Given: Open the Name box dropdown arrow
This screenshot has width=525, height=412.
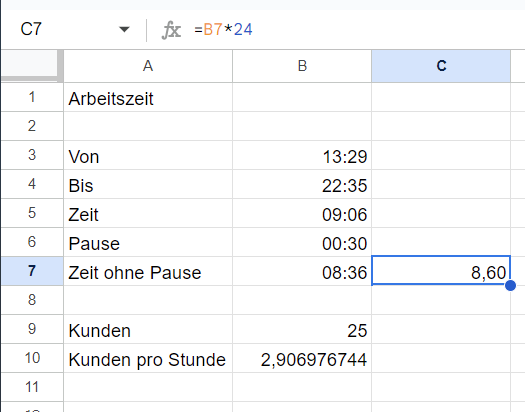Looking at the screenshot, I should click(124, 29).
